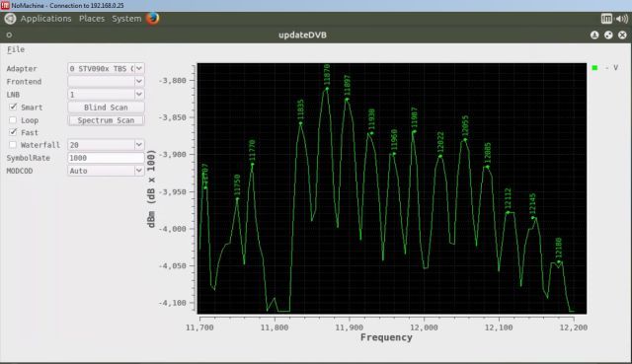The width and height of the screenshot is (632, 364).
Task: Click the updateDVB window menu circle icon
Action: coord(9,36)
